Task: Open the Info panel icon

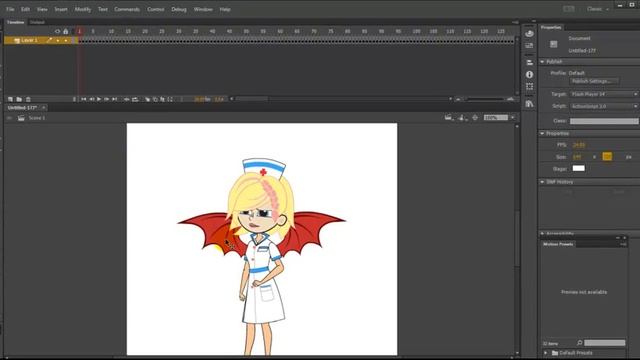Action: (x=529, y=75)
